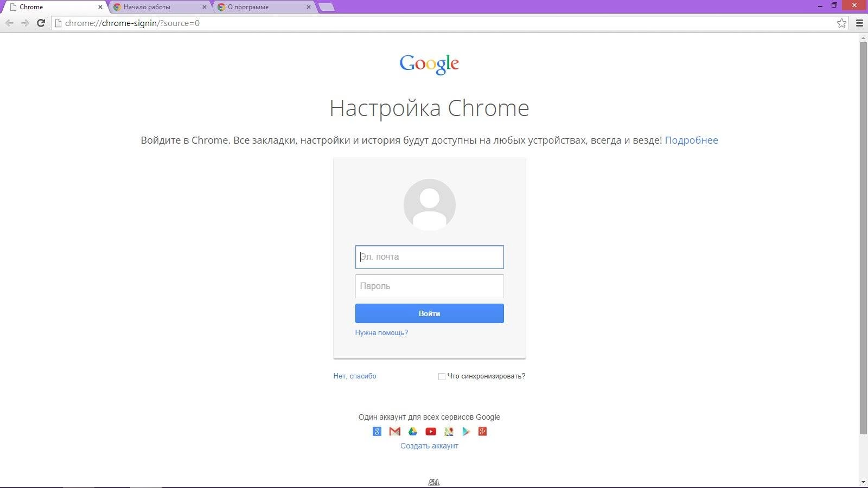Reload the page with refresh icon
The width and height of the screenshot is (868, 488).
coord(41,23)
